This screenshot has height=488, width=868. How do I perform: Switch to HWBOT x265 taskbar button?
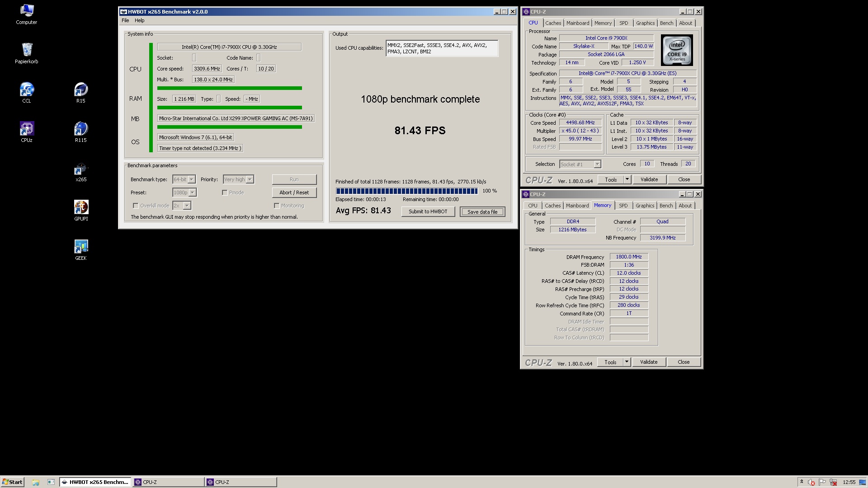[95, 482]
